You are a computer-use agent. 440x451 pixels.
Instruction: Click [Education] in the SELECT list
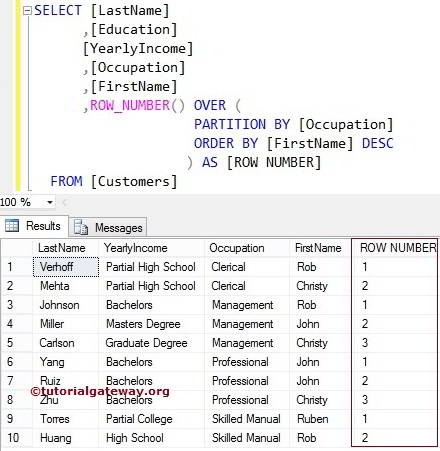point(134,30)
